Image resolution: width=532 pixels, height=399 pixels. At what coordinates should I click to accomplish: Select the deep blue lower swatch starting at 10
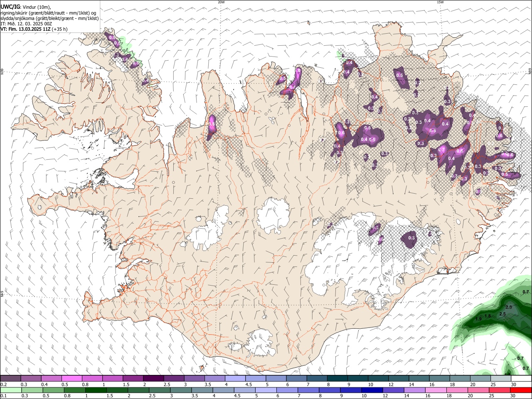tap(372, 390)
